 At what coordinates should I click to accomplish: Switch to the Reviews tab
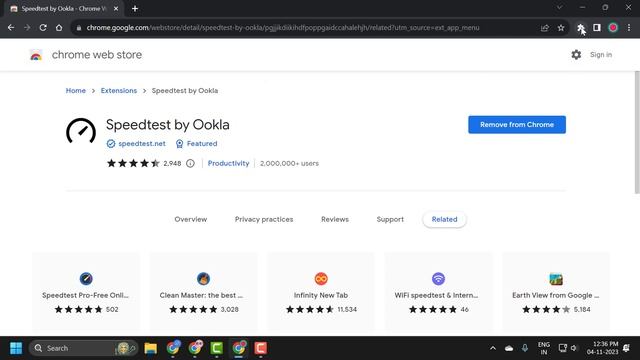tap(335, 219)
